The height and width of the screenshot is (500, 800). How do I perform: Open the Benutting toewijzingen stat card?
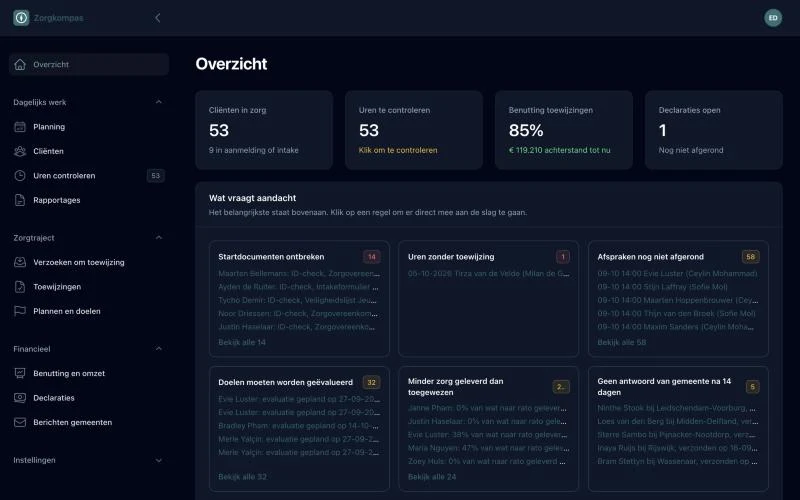(564, 130)
